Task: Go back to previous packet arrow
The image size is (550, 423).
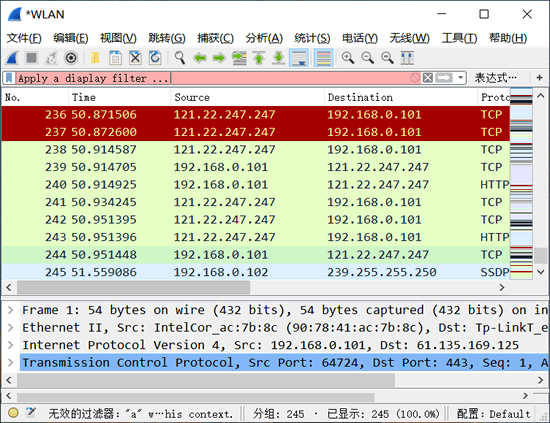Action: click(200, 58)
